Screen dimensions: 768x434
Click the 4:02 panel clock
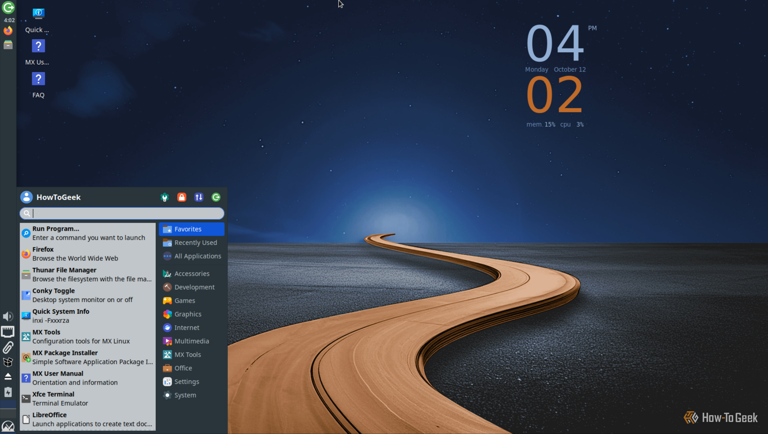click(x=9, y=20)
